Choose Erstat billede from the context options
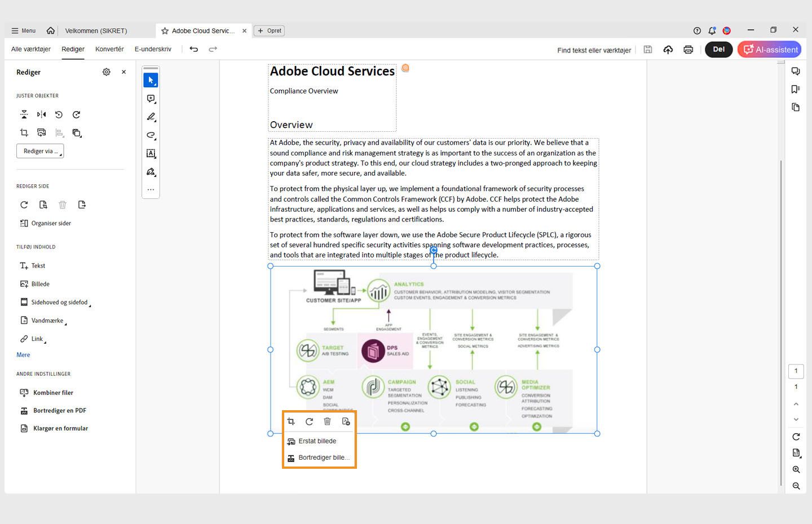This screenshot has width=812, height=524. (317, 441)
